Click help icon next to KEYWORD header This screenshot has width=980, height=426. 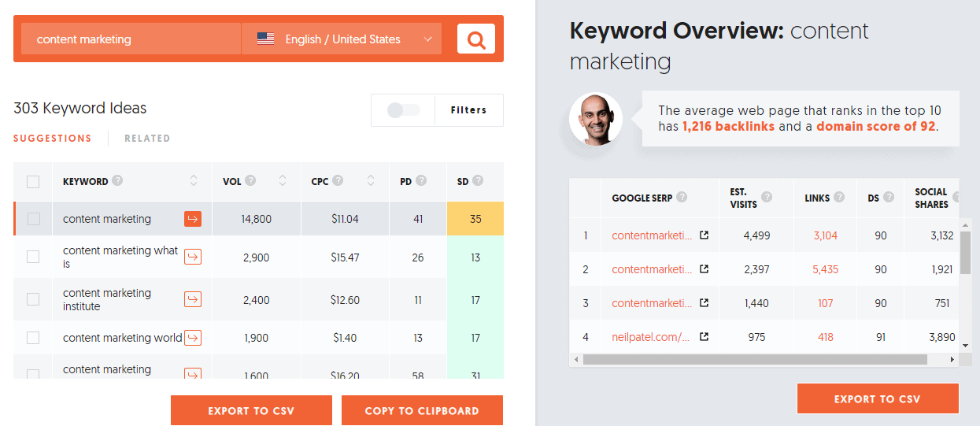pos(117,181)
